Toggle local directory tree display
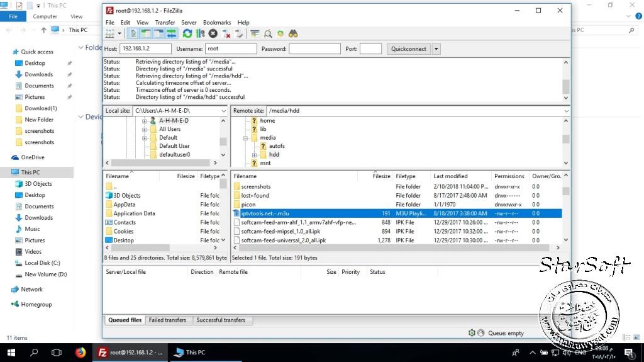The image size is (644, 362). click(x=145, y=34)
